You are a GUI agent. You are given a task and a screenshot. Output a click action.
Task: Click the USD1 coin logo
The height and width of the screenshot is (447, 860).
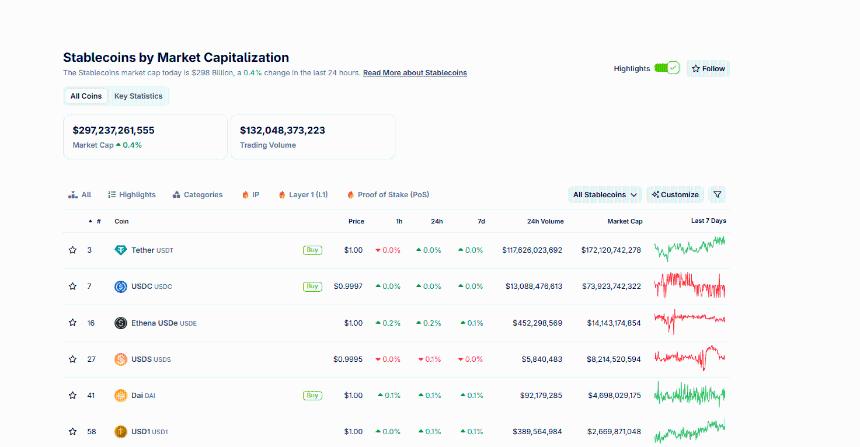121,432
